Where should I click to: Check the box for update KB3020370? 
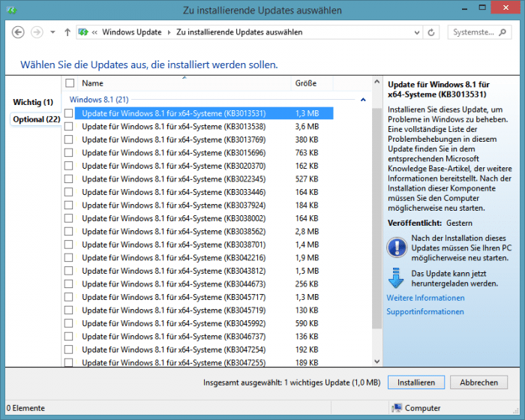[69, 166]
